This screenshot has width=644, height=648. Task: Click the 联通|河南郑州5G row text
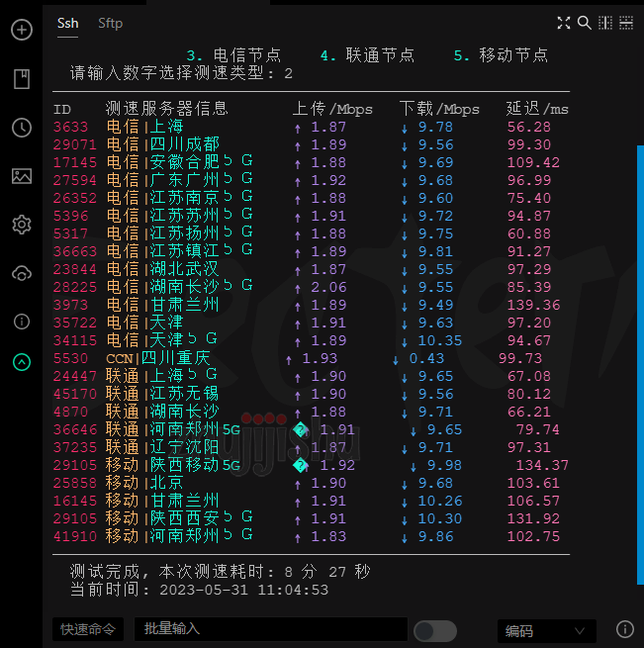[173, 429]
